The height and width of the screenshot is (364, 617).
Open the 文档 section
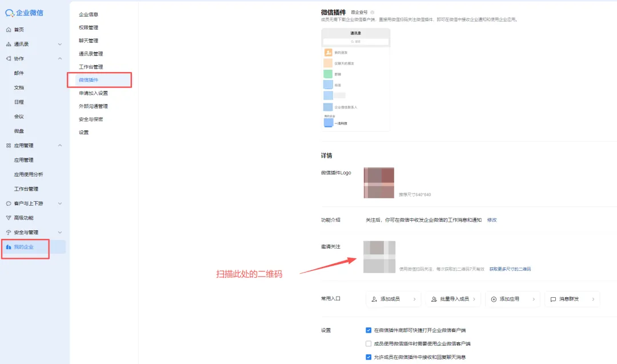coord(19,87)
